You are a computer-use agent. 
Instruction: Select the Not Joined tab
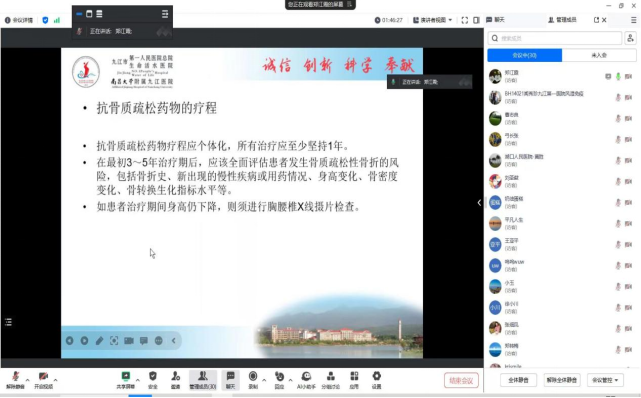[599, 55]
